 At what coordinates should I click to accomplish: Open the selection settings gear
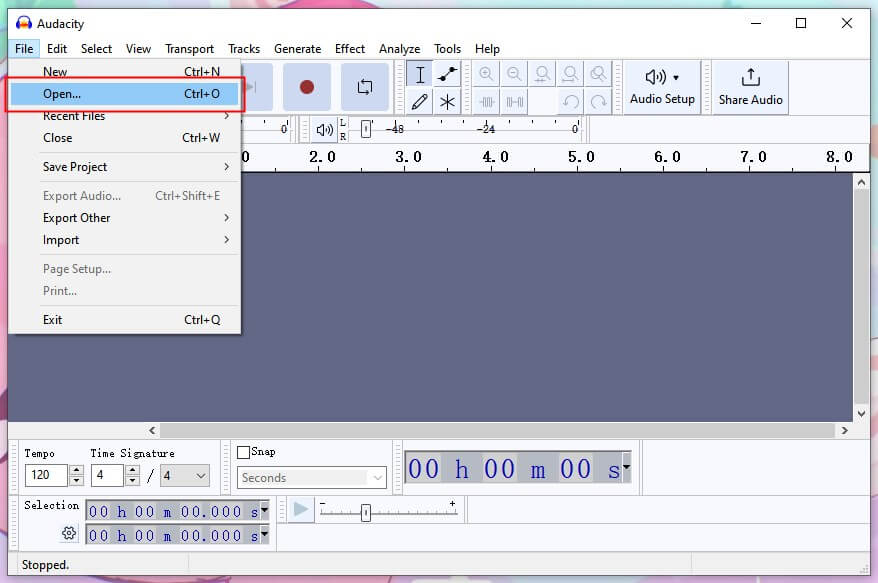69,533
